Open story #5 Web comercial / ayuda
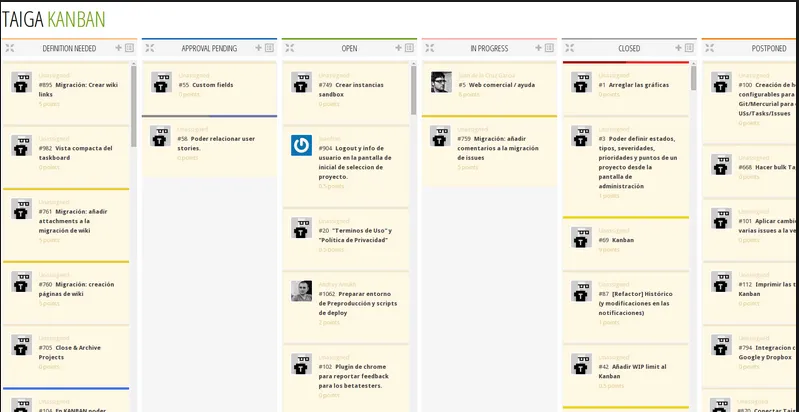The width and height of the screenshot is (799, 412). (x=496, y=85)
